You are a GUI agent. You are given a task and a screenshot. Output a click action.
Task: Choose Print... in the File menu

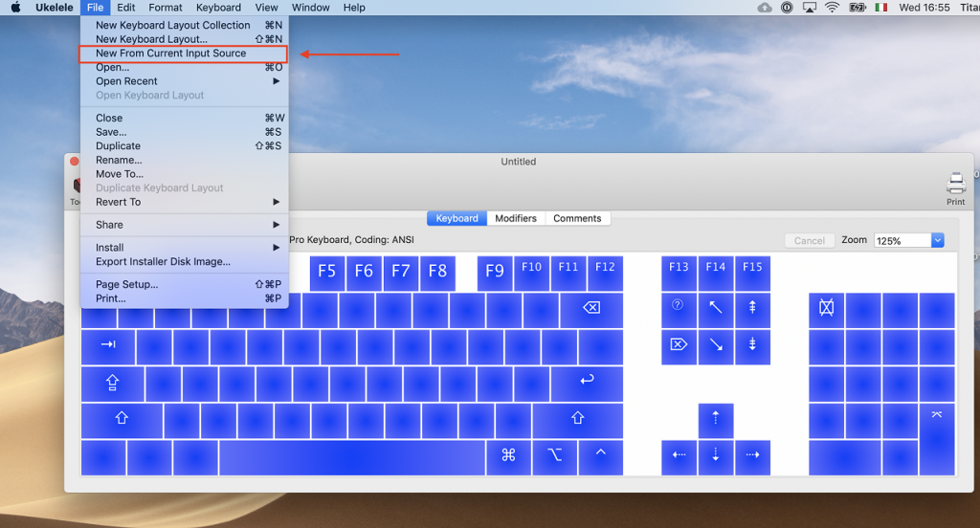(x=185, y=298)
